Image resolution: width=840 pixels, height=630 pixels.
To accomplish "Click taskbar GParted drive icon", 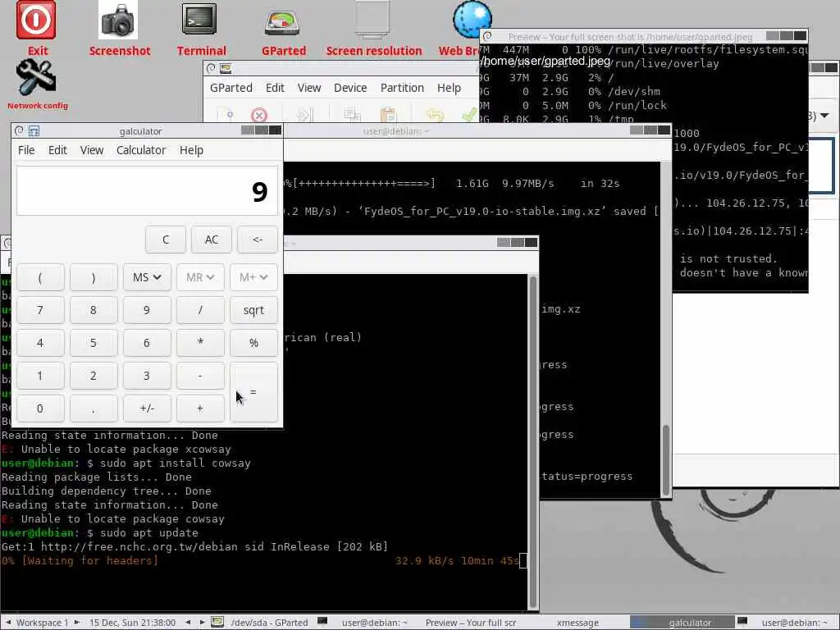I will tap(217, 622).
